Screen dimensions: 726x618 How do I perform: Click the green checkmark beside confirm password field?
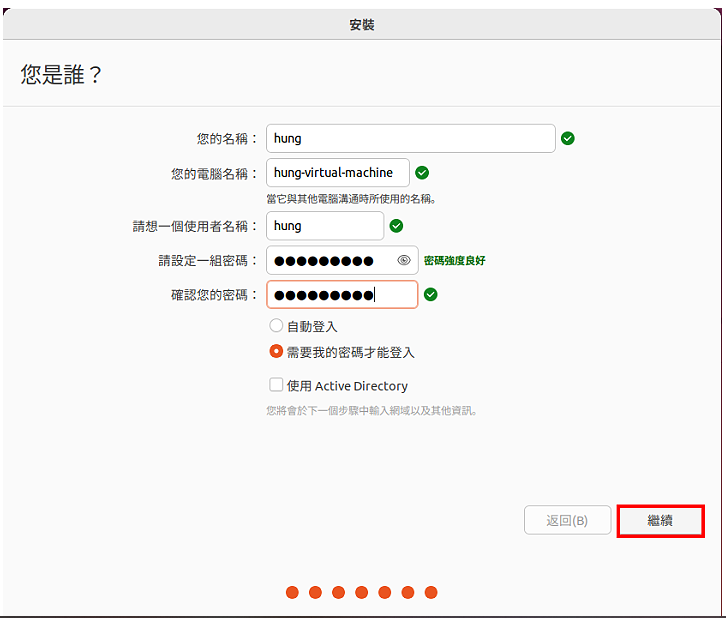pos(431,294)
